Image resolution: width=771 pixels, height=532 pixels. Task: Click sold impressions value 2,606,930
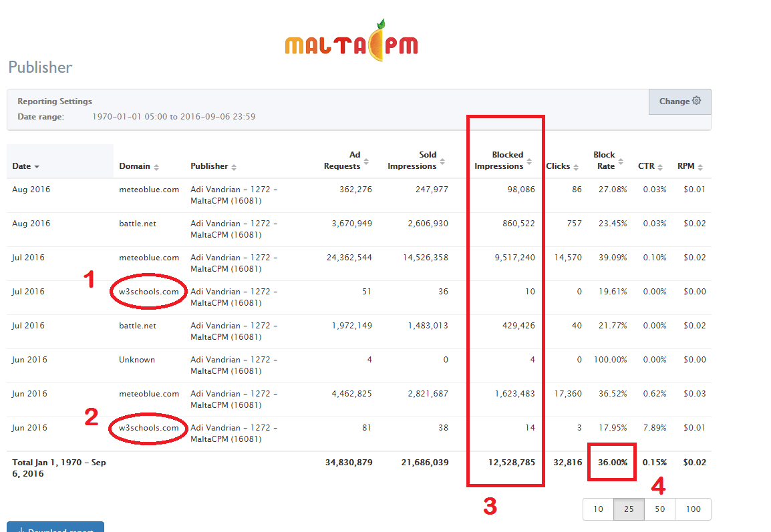(x=428, y=224)
